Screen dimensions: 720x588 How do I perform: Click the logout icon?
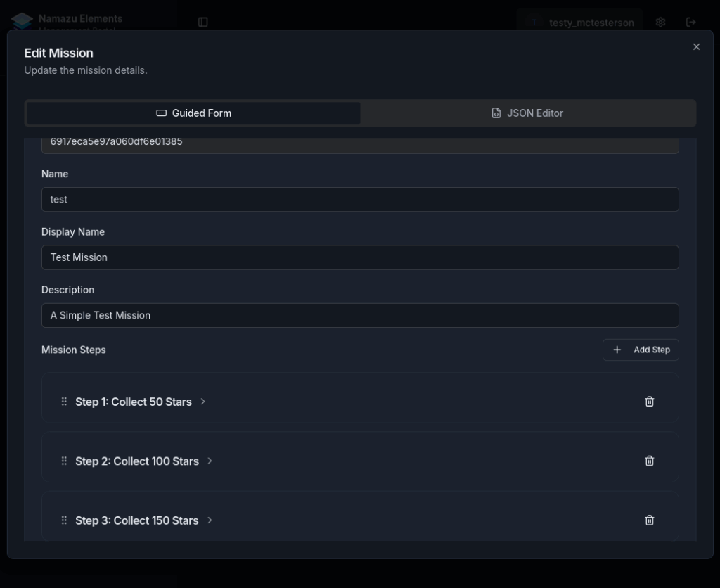tap(690, 22)
